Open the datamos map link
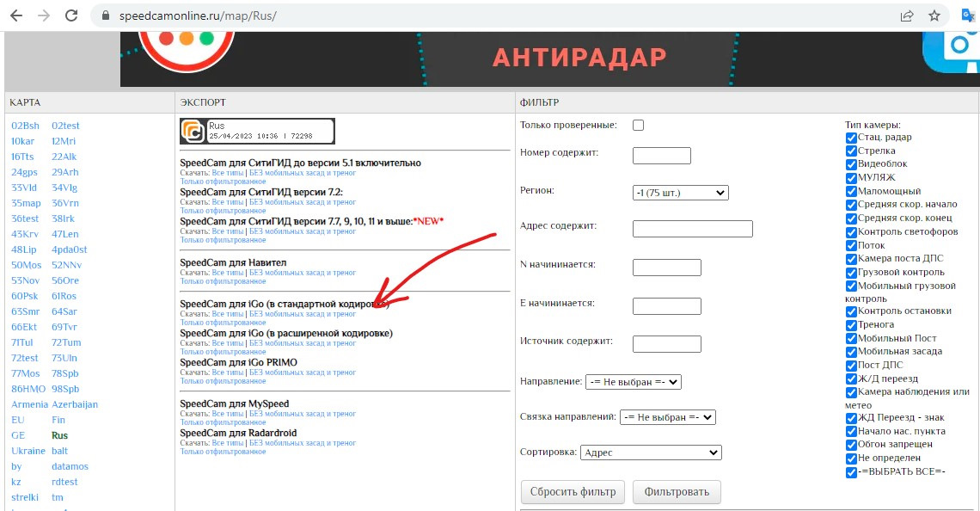The height and width of the screenshot is (511, 980). [x=70, y=466]
